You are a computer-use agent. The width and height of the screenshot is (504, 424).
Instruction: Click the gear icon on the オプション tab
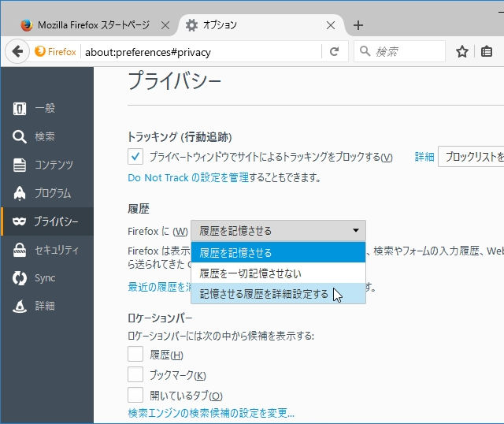(191, 25)
